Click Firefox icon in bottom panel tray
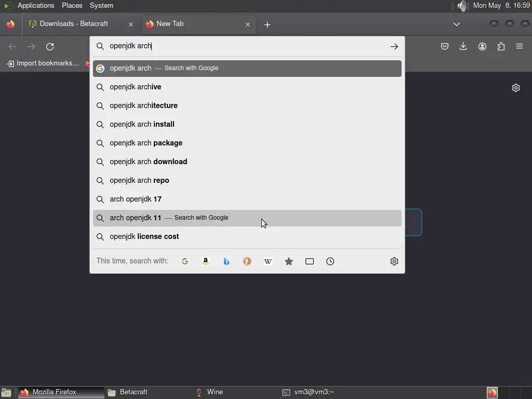Screen dimensions: 532x399 492,393
